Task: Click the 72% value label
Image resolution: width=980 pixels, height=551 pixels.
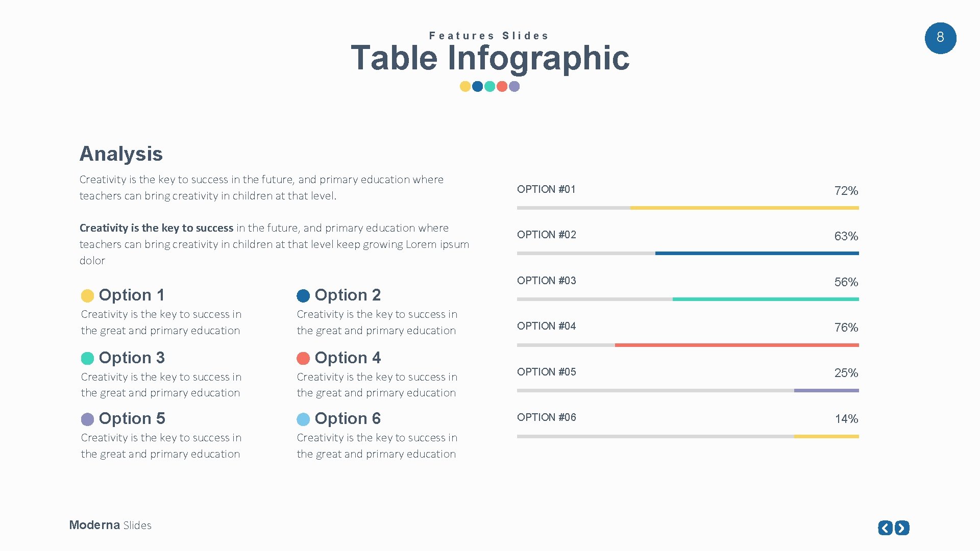Action: coord(846,191)
